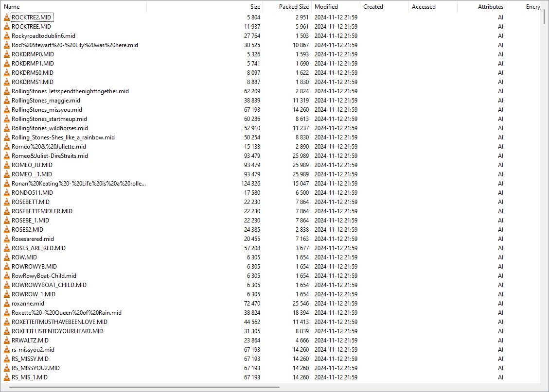Select RollingStones_letsspendthenighttogether.mid
The image size is (549, 392).
coord(70,91)
